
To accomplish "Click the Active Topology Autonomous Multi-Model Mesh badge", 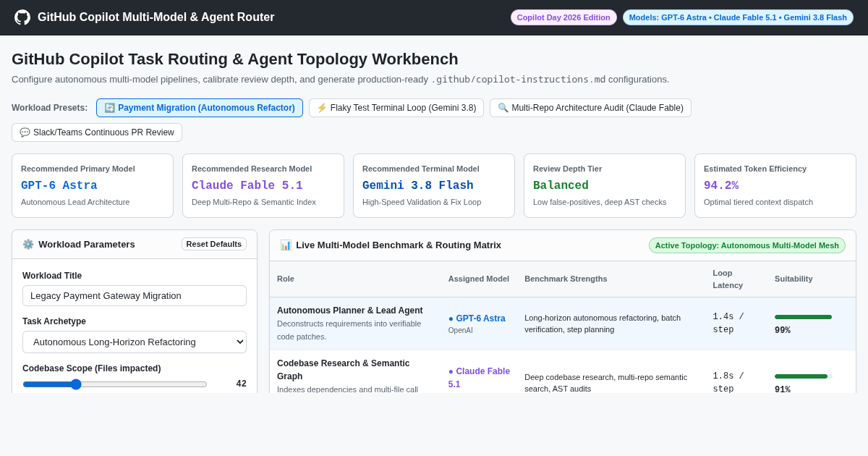I will (747, 245).
